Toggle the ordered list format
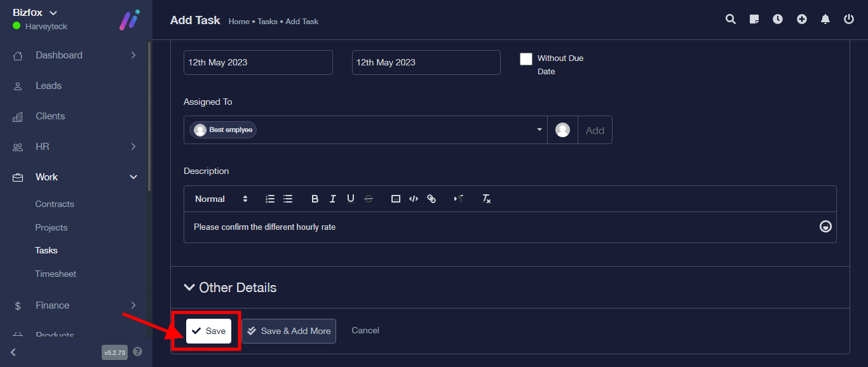The image size is (868, 367). [x=270, y=199]
